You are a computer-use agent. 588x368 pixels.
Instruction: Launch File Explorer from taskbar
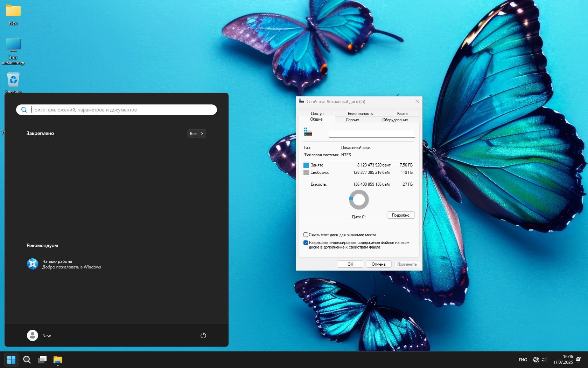pyautogui.click(x=58, y=360)
